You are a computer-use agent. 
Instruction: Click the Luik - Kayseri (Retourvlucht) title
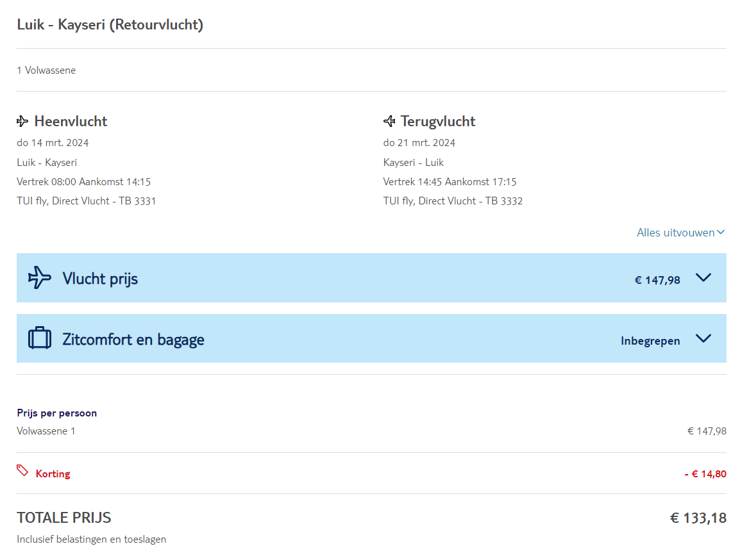click(x=110, y=25)
